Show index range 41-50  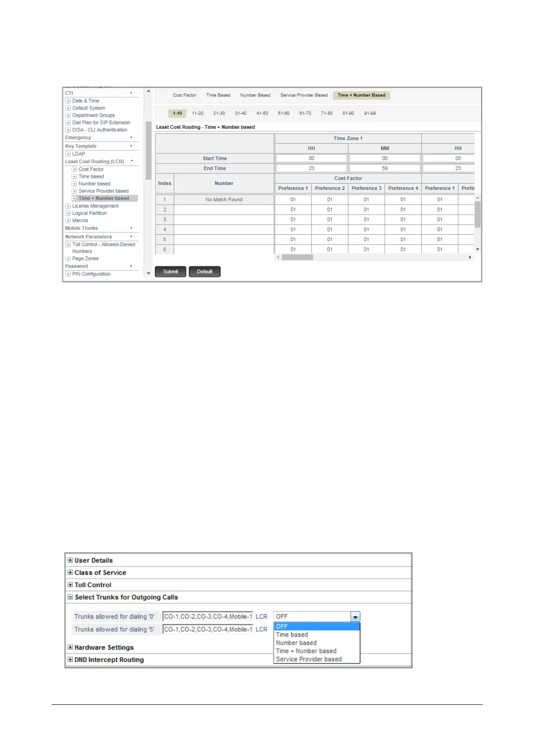click(x=262, y=113)
